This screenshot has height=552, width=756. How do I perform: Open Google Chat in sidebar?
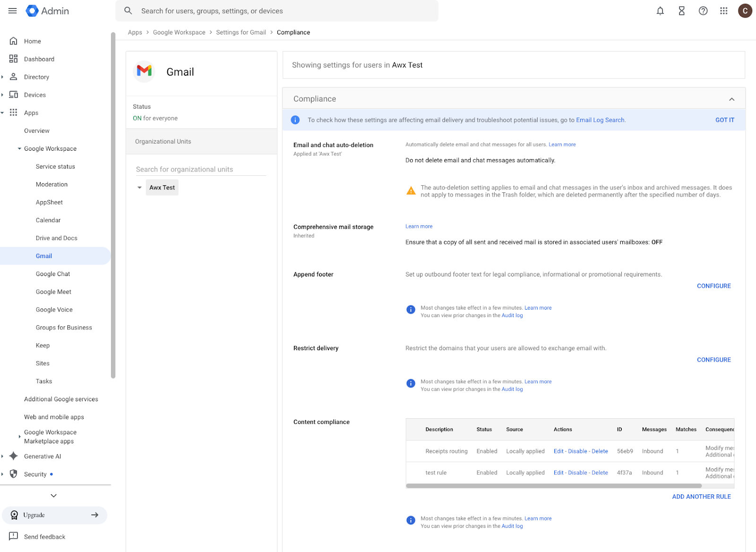coord(53,274)
